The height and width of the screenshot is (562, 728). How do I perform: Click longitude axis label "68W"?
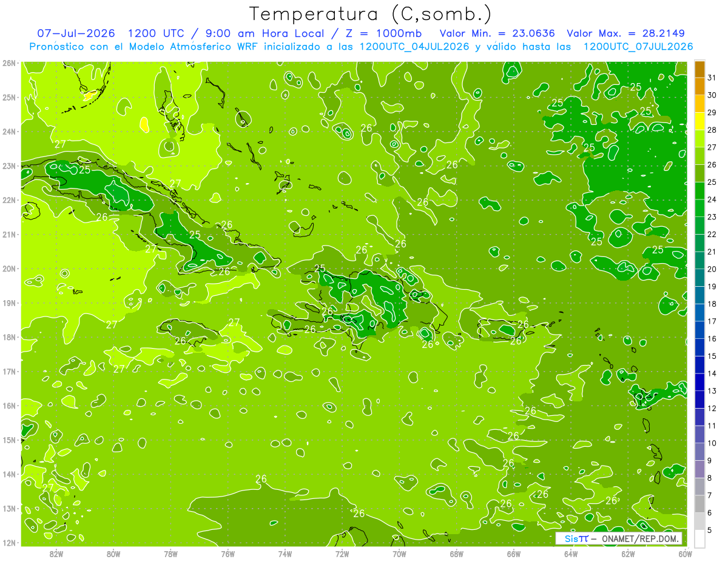point(456,554)
